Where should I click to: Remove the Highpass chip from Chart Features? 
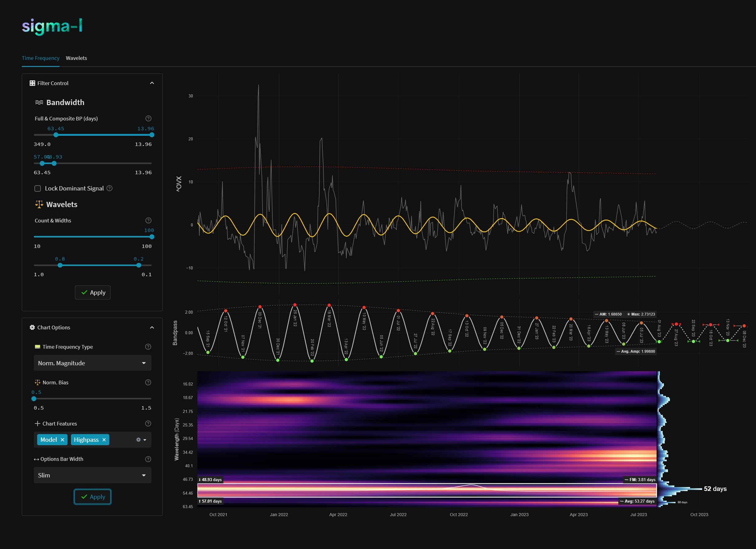coord(104,440)
